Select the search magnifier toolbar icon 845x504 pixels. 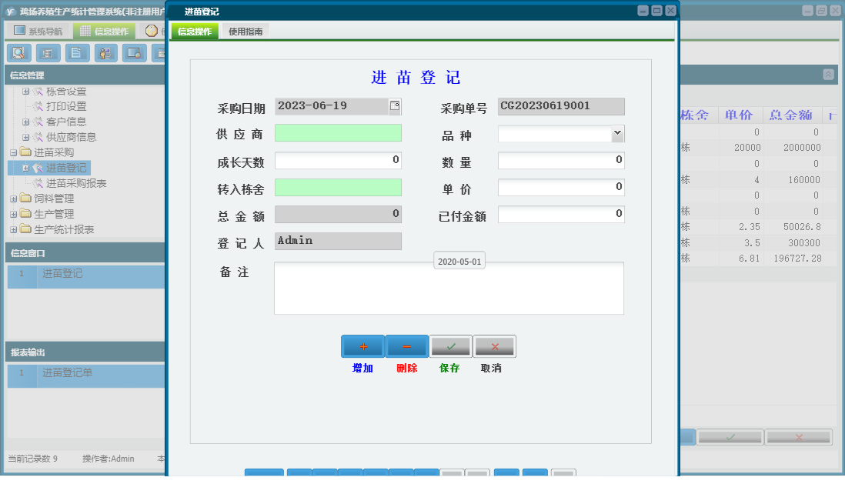click(x=19, y=53)
